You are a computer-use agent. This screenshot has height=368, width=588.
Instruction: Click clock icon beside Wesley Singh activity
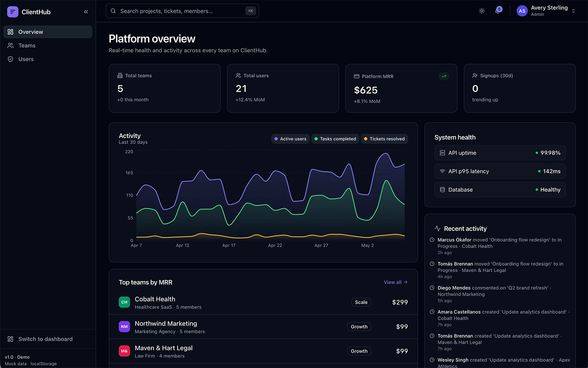[432, 360]
